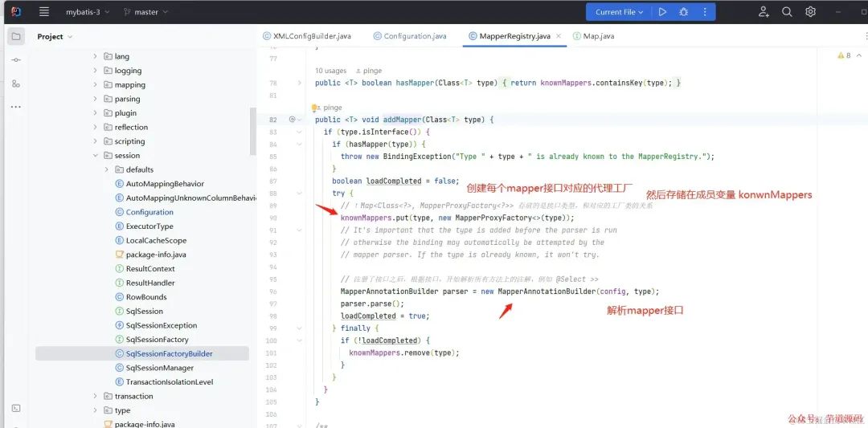The height and width of the screenshot is (428, 868).
Task: Switch to Map.java tab
Action: point(593,36)
